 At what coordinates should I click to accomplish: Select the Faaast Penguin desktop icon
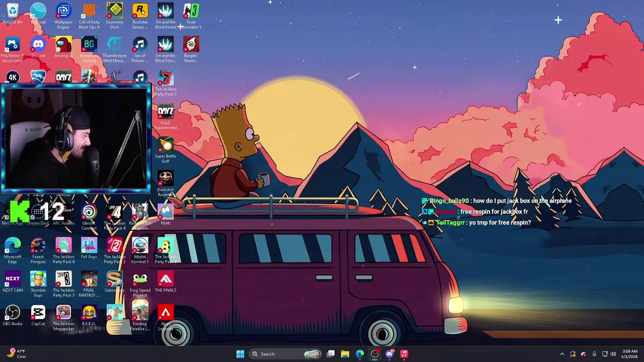pos(38,251)
